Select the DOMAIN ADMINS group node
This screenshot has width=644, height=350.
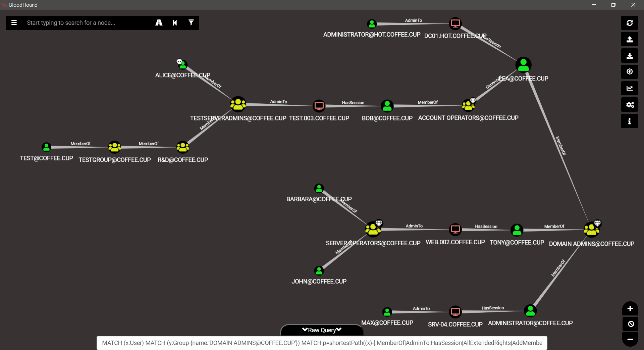pos(592,230)
